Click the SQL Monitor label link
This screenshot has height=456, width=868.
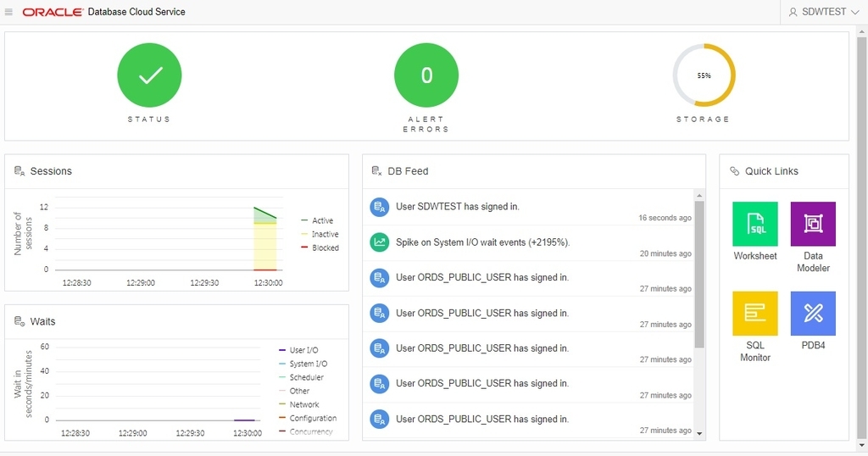point(755,352)
